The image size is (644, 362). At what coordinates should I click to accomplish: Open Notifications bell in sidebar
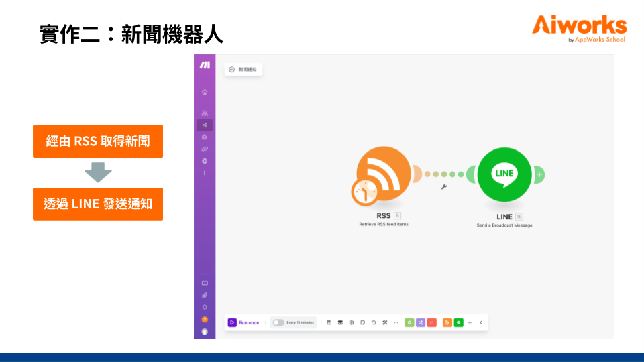tap(205, 307)
